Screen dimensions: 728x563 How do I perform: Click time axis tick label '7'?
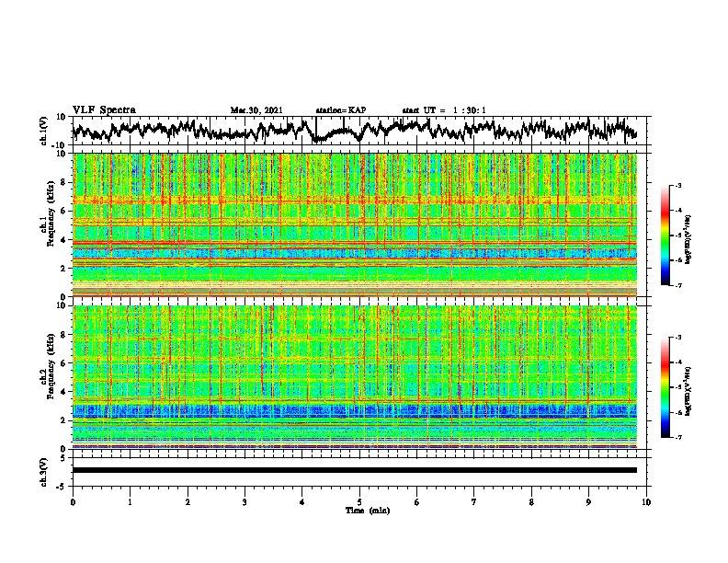click(x=474, y=502)
